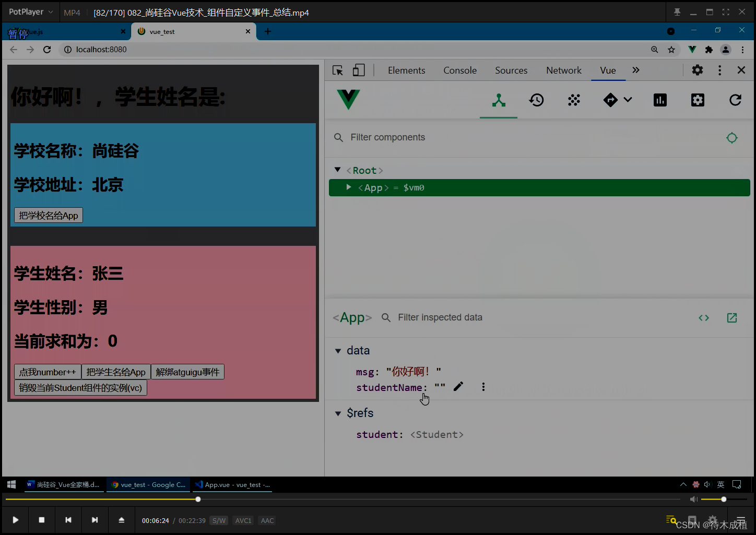Play the paused video
This screenshot has height=535, width=756.
(x=16, y=520)
